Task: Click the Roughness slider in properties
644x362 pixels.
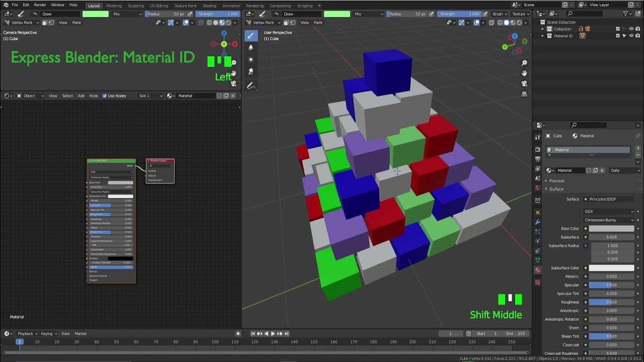Action: (x=611, y=302)
